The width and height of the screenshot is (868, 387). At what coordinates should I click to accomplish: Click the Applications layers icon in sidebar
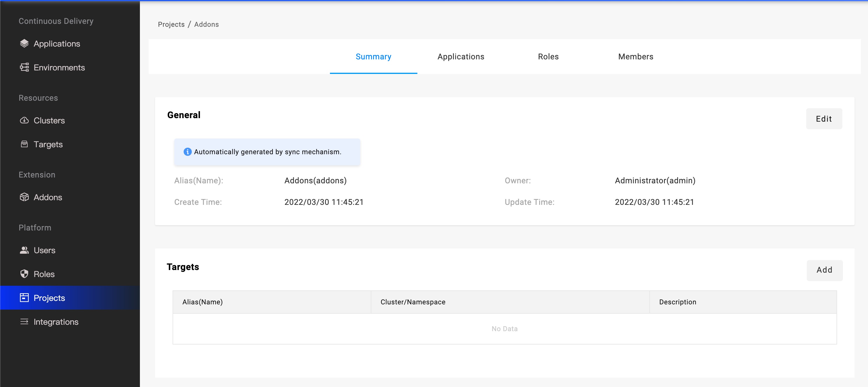coord(24,44)
